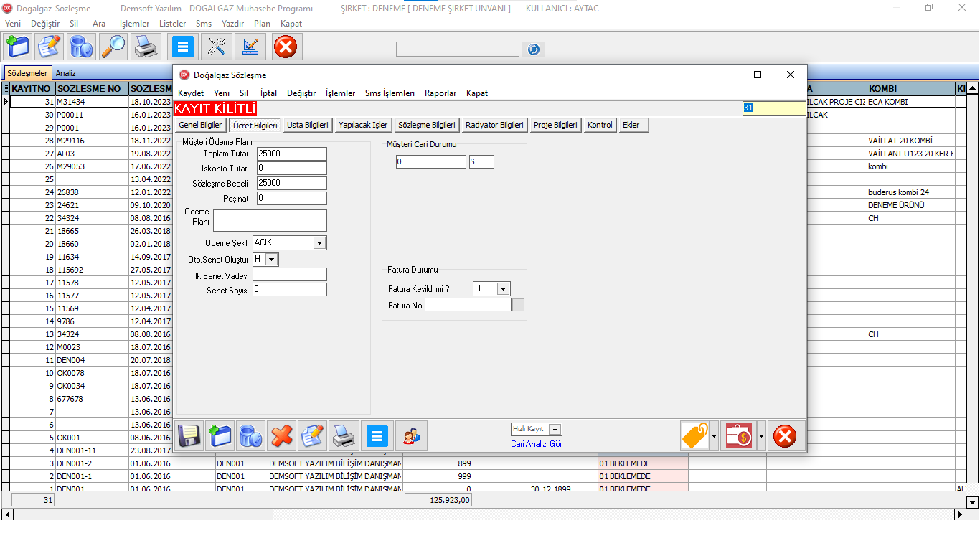
Task: Click the delete trash icon in the main toolbar
Action: tap(81, 47)
